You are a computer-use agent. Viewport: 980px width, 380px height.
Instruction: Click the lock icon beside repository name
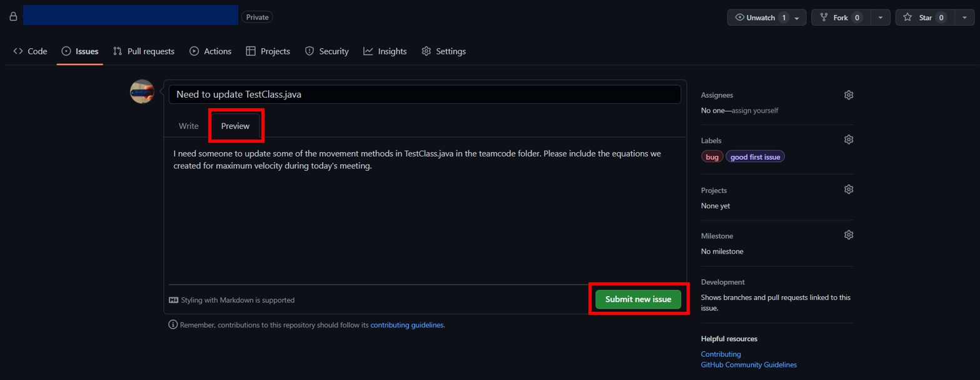click(13, 17)
